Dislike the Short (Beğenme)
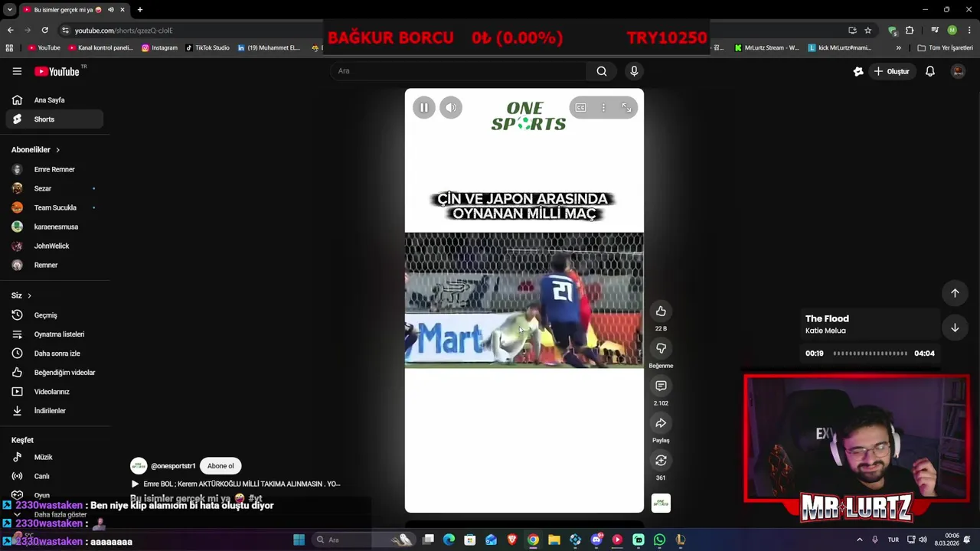980x551 pixels. (661, 348)
